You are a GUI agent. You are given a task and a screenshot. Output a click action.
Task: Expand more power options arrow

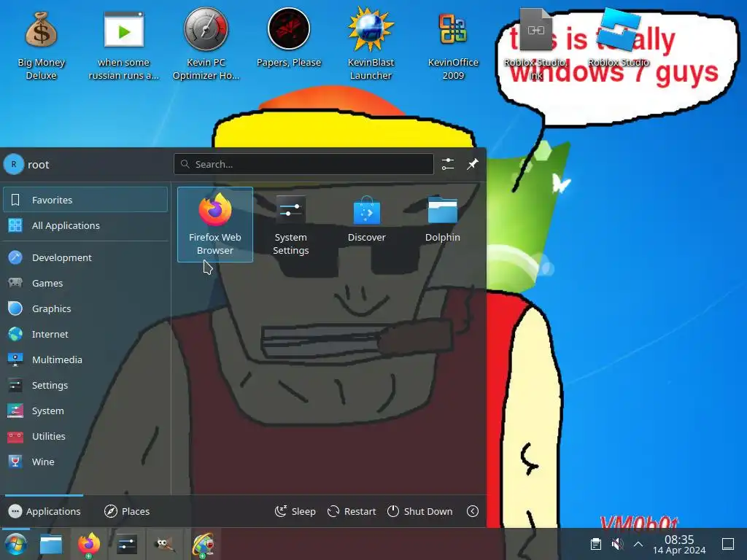tap(473, 511)
